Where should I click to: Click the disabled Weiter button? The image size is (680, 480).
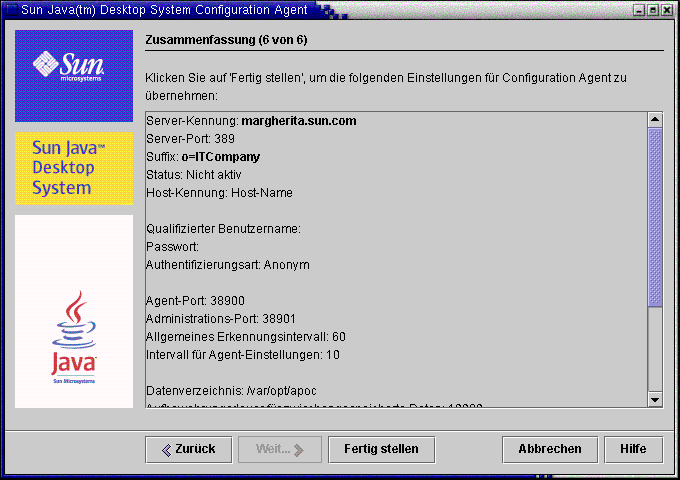280,450
